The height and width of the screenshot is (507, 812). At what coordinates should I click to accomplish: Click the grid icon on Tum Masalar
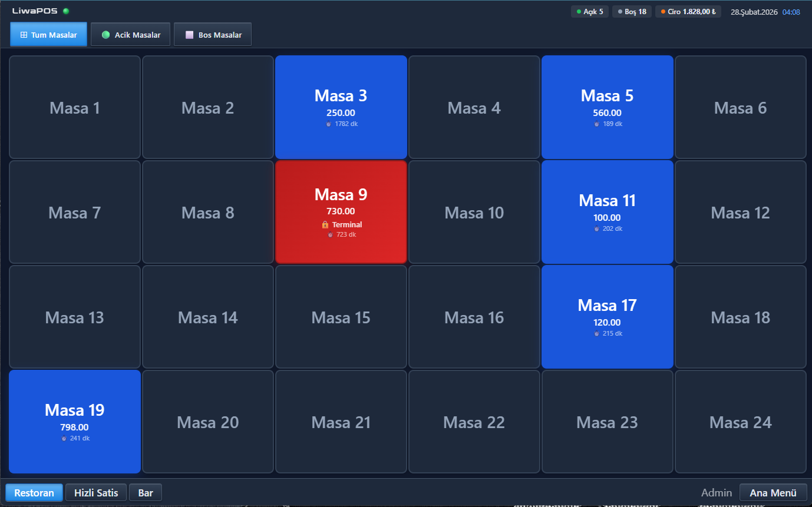24,35
